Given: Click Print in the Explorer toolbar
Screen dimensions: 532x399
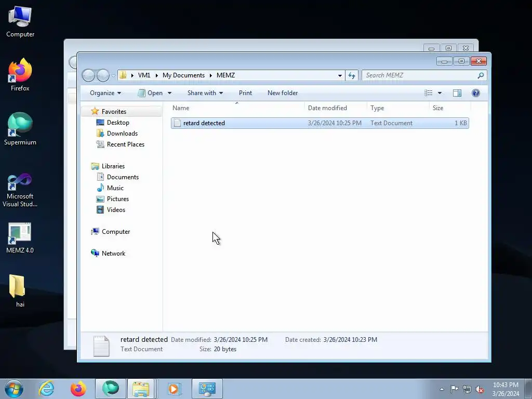Looking at the screenshot, I should click(245, 93).
